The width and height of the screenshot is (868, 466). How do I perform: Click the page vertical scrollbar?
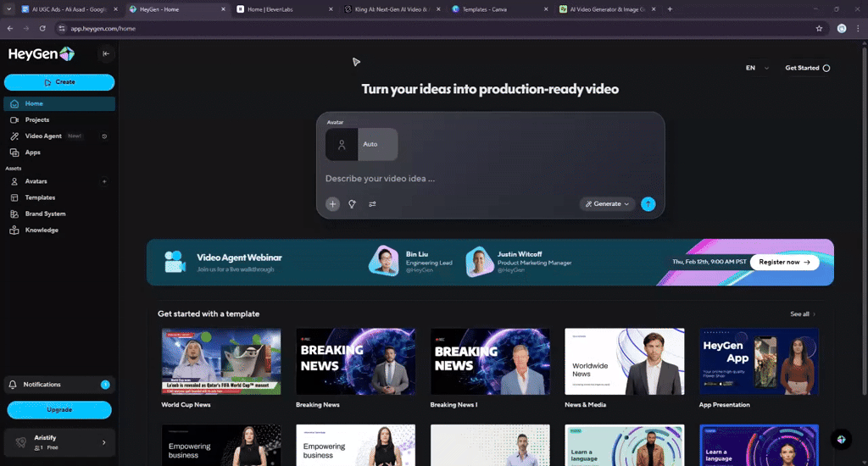pos(865,221)
